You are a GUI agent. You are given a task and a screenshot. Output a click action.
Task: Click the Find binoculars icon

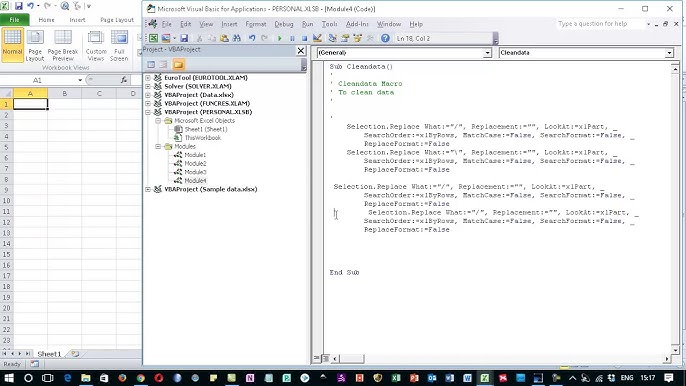pyautogui.click(x=237, y=39)
